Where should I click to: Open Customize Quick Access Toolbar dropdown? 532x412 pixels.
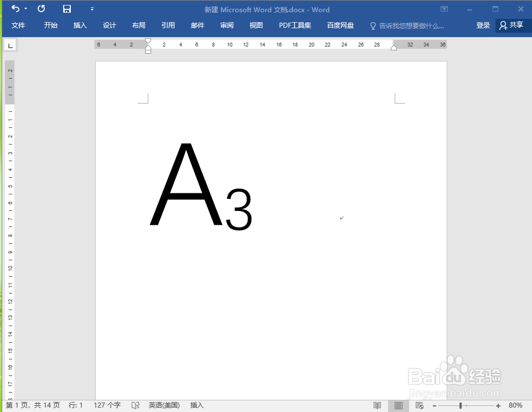pyautogui.click(x=92, y=9)
